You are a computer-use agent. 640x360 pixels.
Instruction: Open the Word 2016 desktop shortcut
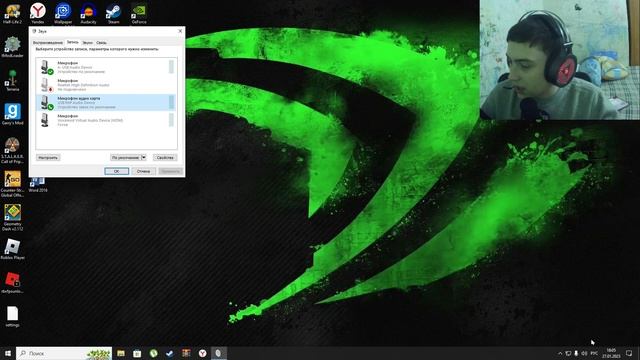pyautogui.click(x=38, y=184)
